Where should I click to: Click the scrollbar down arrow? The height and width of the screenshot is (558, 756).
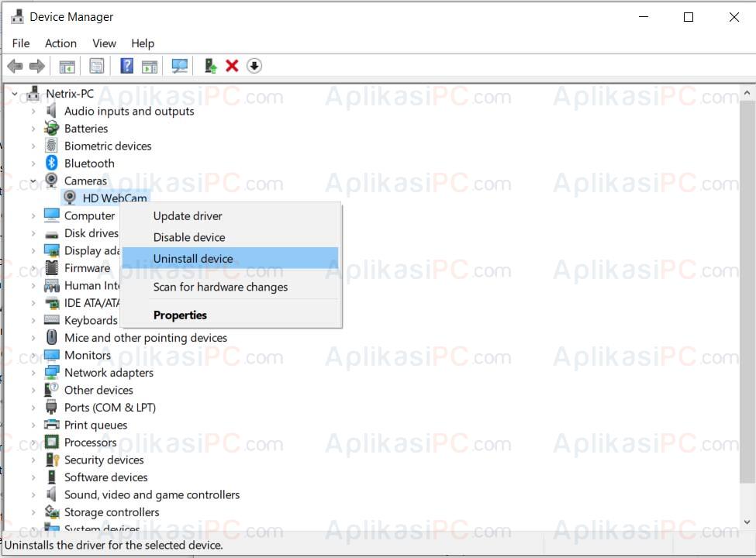747,522
